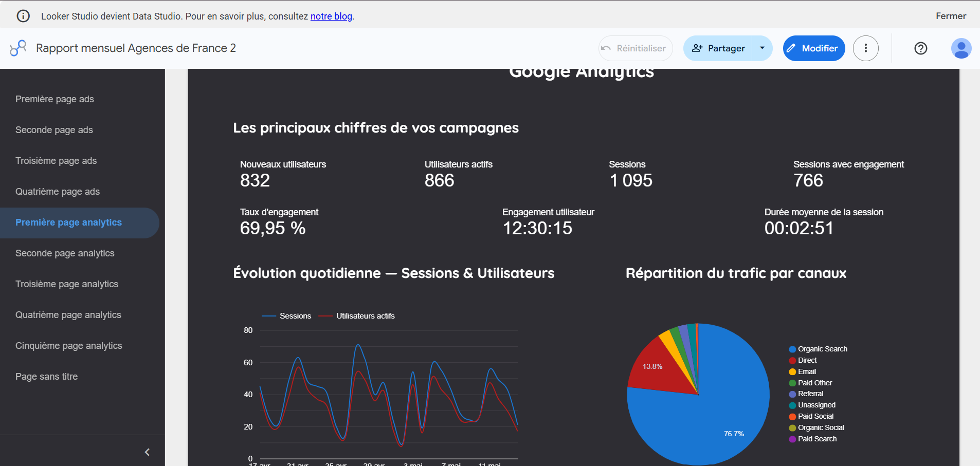Viewport: 980px width, 466px height.
Task: Click the Engagement utilisateur value 12:30:15
Action: point(537,228)
